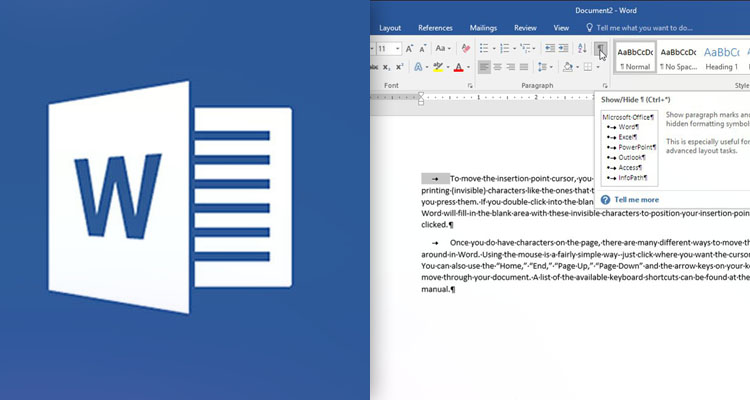Toggle Center paragraph alignment

[497, 67]
